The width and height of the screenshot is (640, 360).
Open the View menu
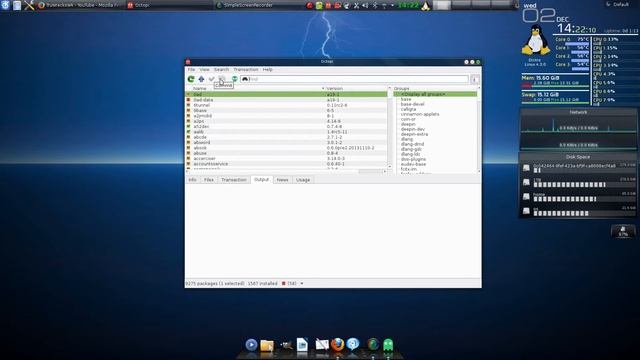pos(204,70)
